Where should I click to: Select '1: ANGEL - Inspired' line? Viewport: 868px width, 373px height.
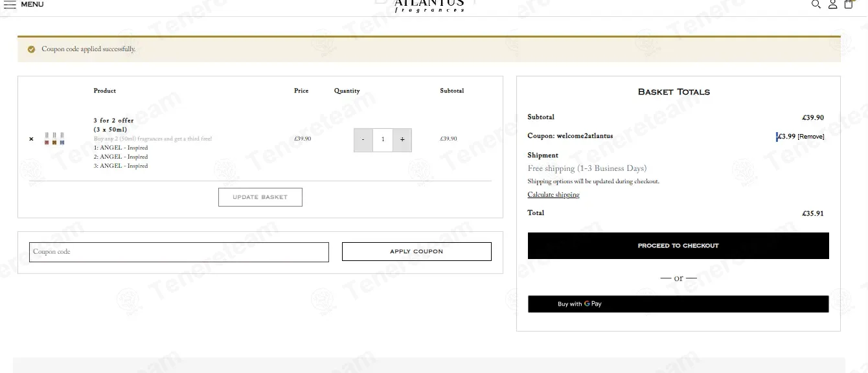tap(120, 148)
